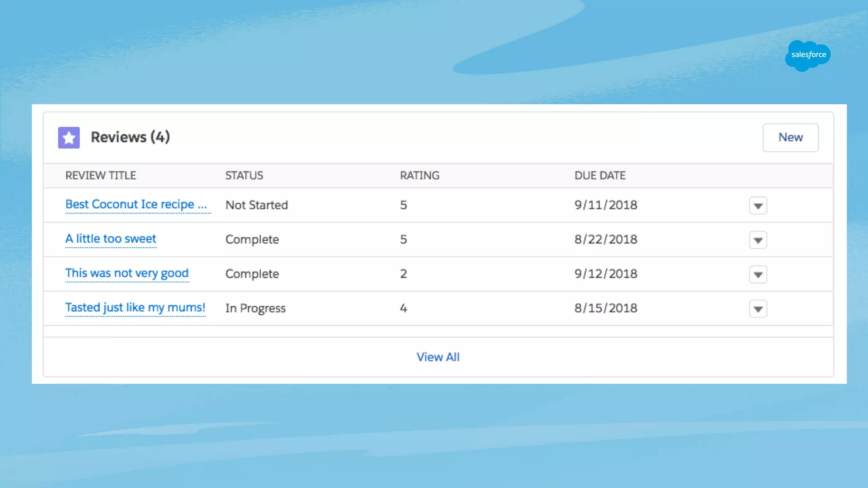
Task: Click the Due Date column header
Action: (x=600, y=176)
